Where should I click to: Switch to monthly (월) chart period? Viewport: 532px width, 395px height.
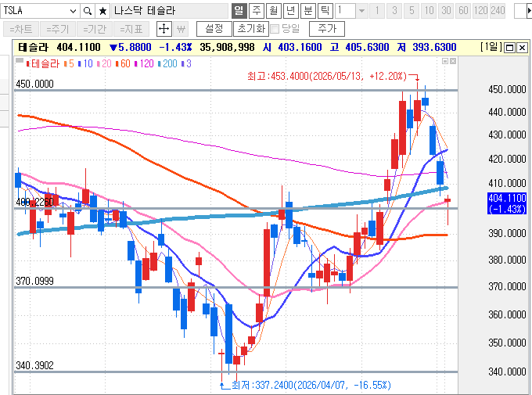coord(274,11)
